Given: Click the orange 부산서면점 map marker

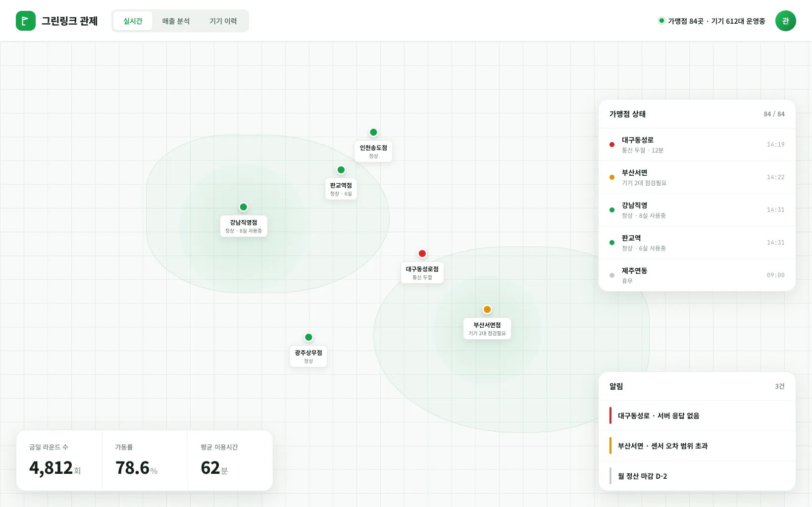Looking at the screenshot, I should (487, 309).
